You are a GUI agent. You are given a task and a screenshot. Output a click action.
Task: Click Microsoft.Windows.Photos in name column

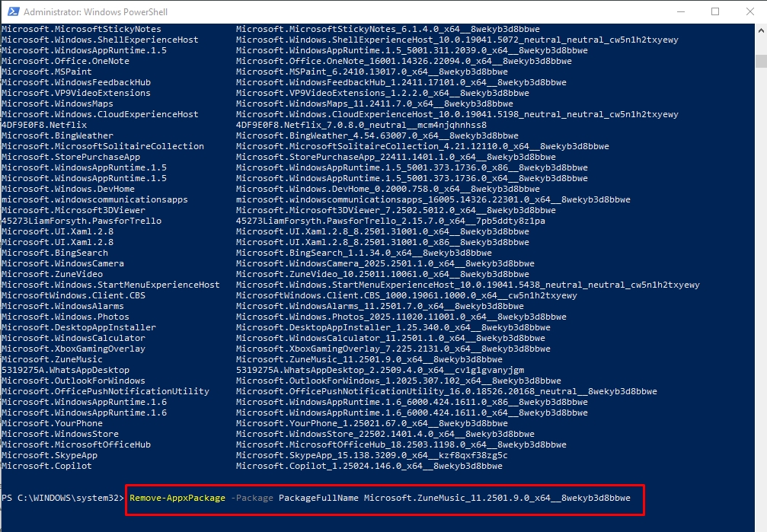pos(66,317)
